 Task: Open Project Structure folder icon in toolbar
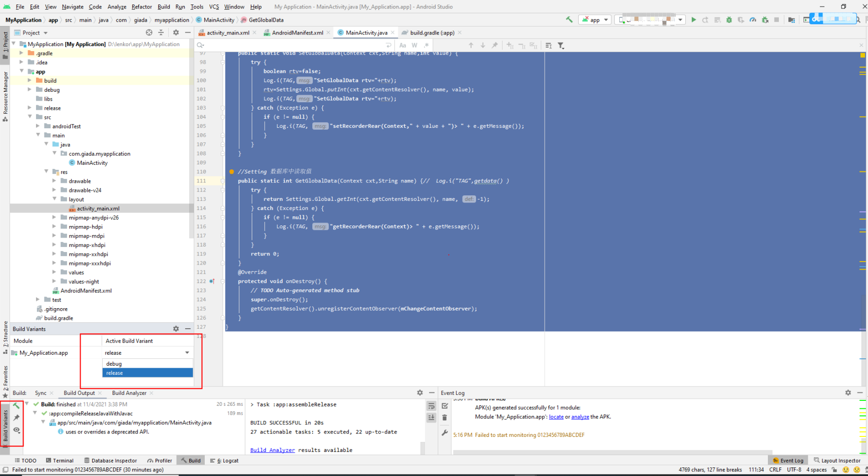point(791,20)
